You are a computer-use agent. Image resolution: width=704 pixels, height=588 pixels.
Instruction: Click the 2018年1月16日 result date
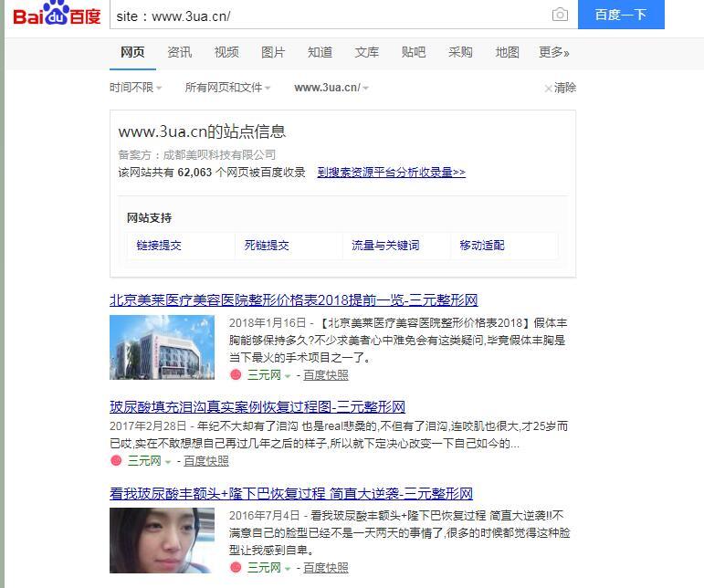(268, 322)
